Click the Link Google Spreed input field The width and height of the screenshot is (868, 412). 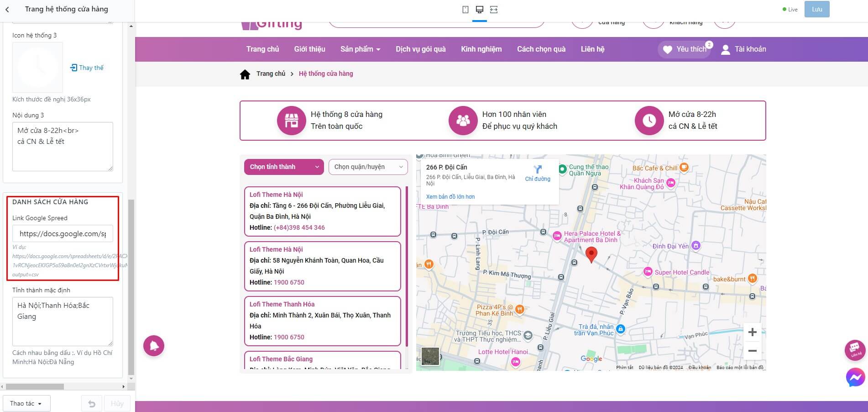[63, 234]
